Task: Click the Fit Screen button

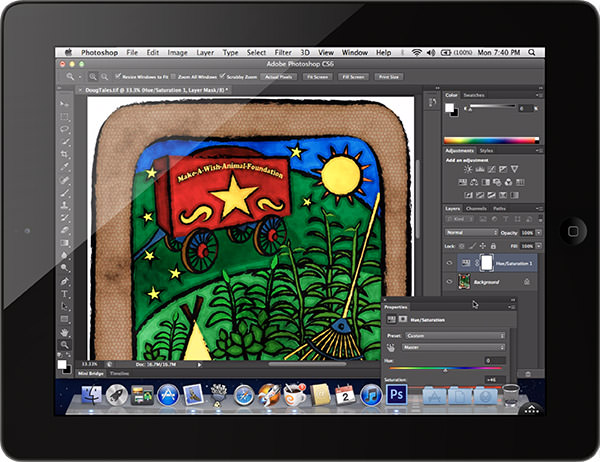Action: (x=317, y=77)
